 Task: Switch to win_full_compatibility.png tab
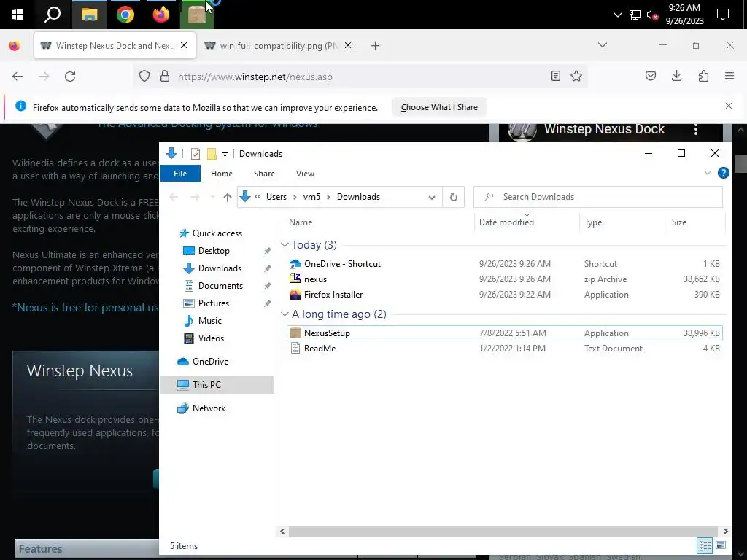[279, 46]
